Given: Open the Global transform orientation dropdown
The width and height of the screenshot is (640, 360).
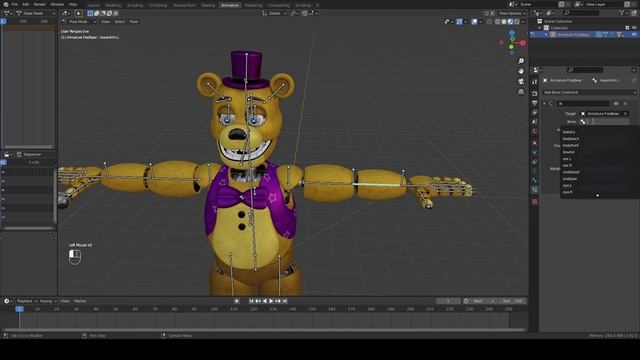Looking at the screenshot, I should 274,13.
